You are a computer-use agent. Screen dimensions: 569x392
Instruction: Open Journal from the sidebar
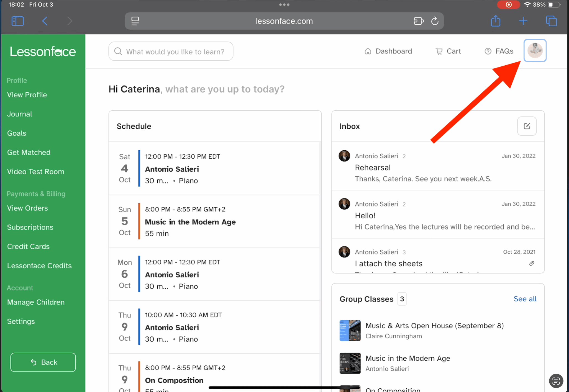(x=20, y=114)
